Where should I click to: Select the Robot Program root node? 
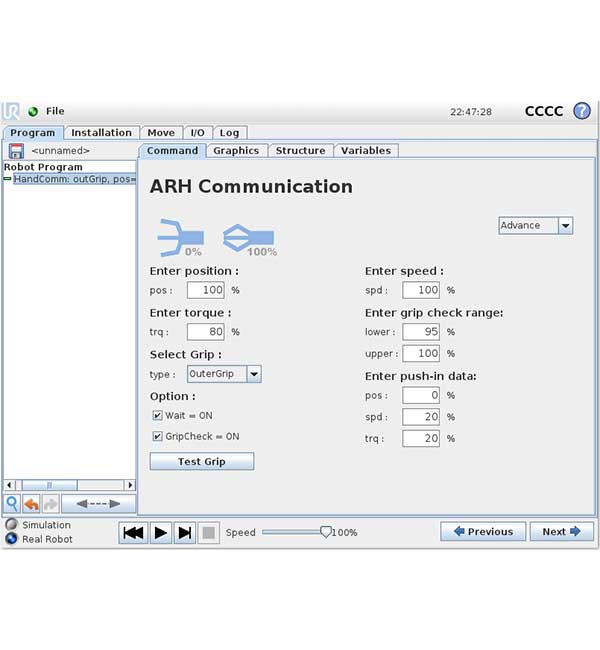43,167
